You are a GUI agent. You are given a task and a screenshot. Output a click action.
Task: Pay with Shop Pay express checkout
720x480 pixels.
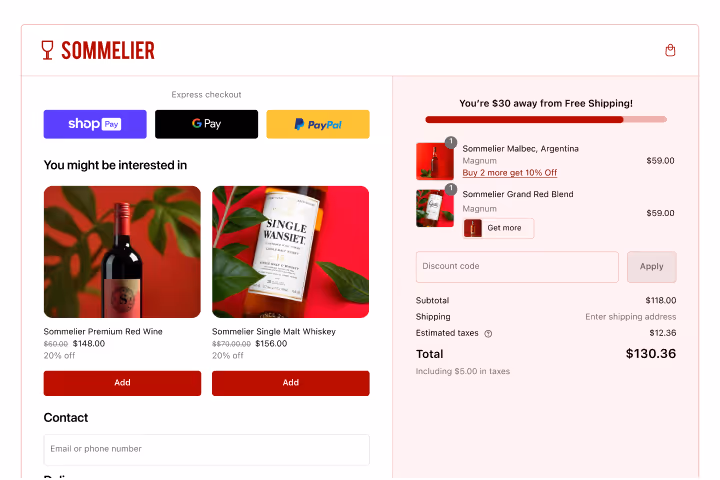click(x=95, y=124)
